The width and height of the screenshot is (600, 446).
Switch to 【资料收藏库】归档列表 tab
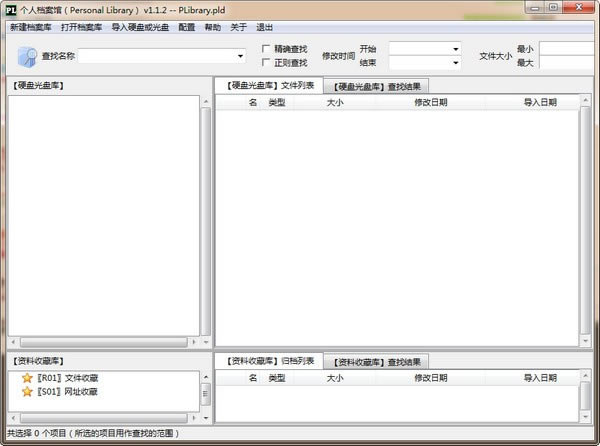click(x=269, y=361)
